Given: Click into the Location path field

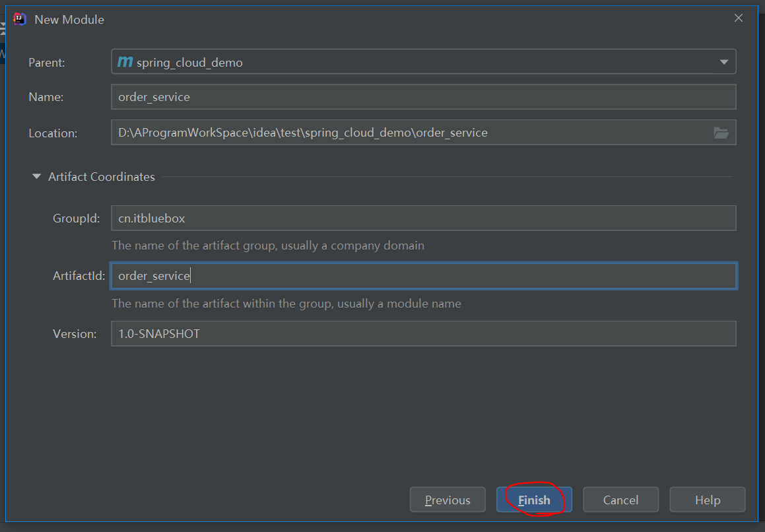Looking at the screenshot, I should [x=409, y=133].
